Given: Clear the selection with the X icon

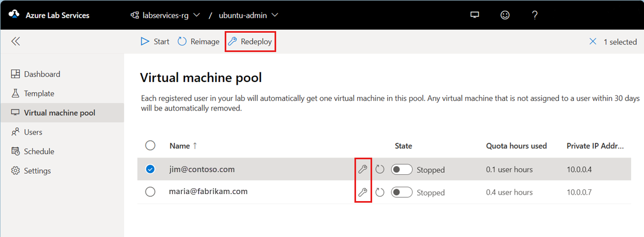Looking at the screenshot, I should coord(593,41).
